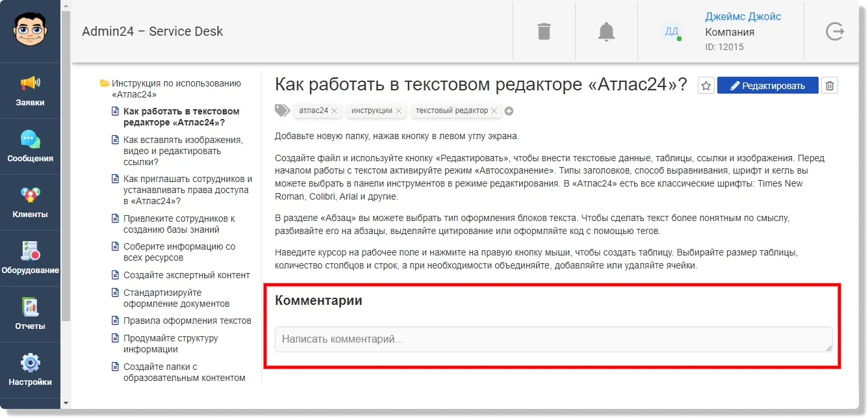Viewport: 868px width, 418px height.
Task: Click the Admin24 – Service Desk title
Action: [153, 31]
